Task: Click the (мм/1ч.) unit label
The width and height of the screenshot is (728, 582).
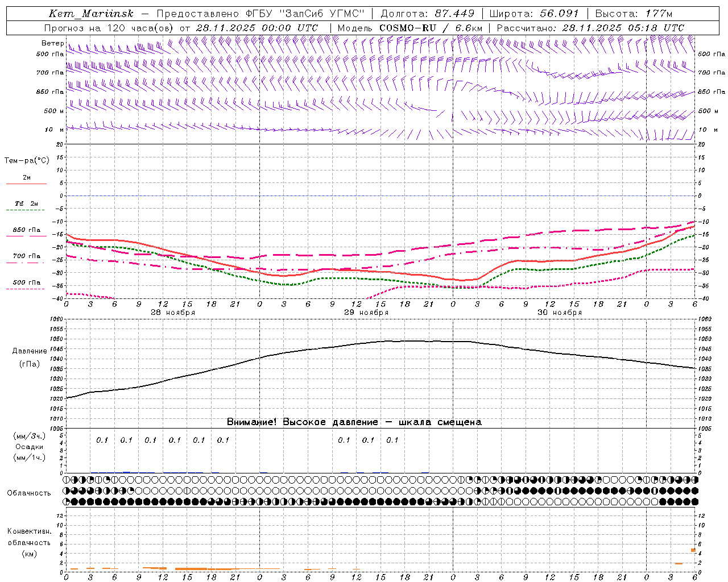Action: (x=29, y=458)
